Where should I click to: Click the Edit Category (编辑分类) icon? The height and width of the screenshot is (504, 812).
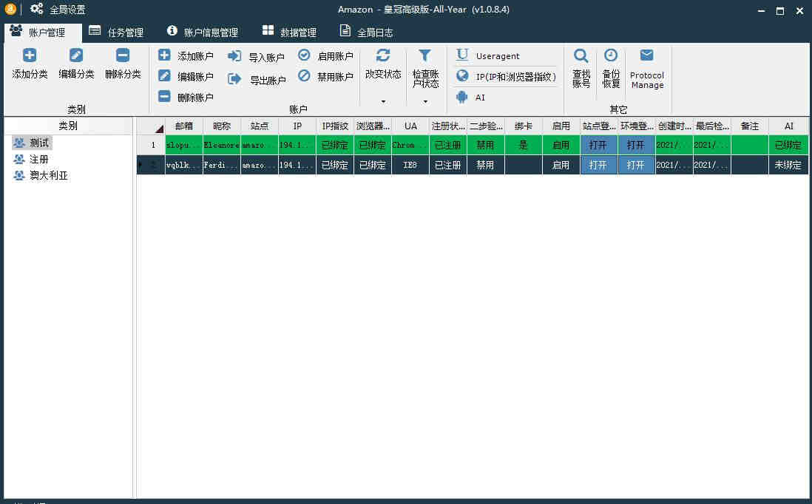pyautogui.click(x=76, y=55)
